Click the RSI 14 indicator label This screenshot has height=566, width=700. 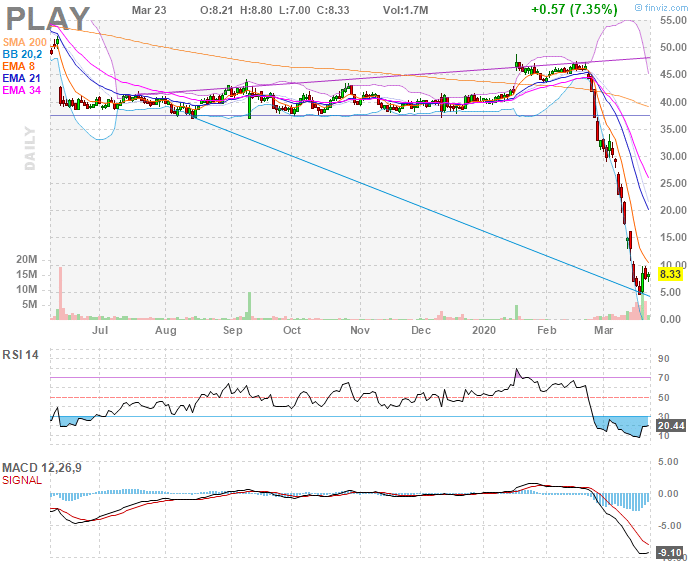coord(21,355)
